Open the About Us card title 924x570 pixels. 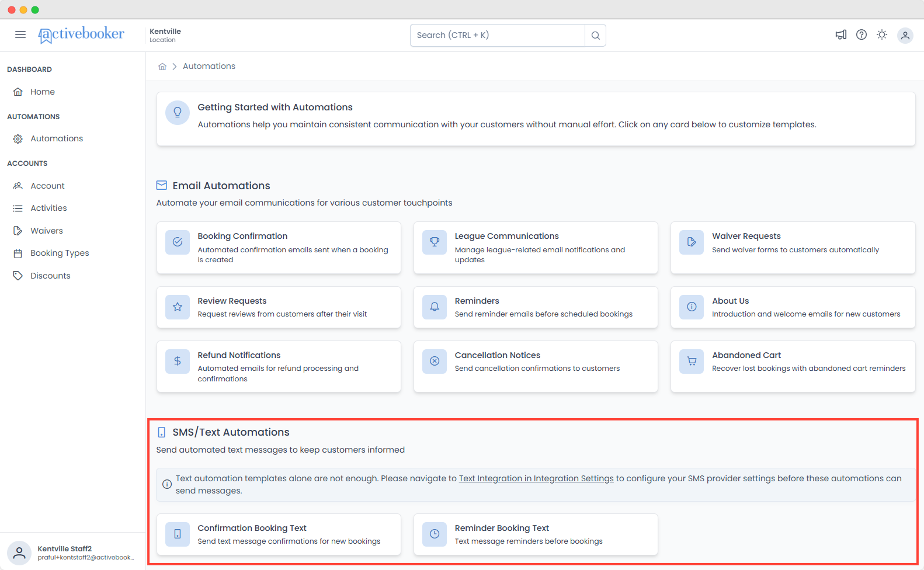[x=730, y=301]
